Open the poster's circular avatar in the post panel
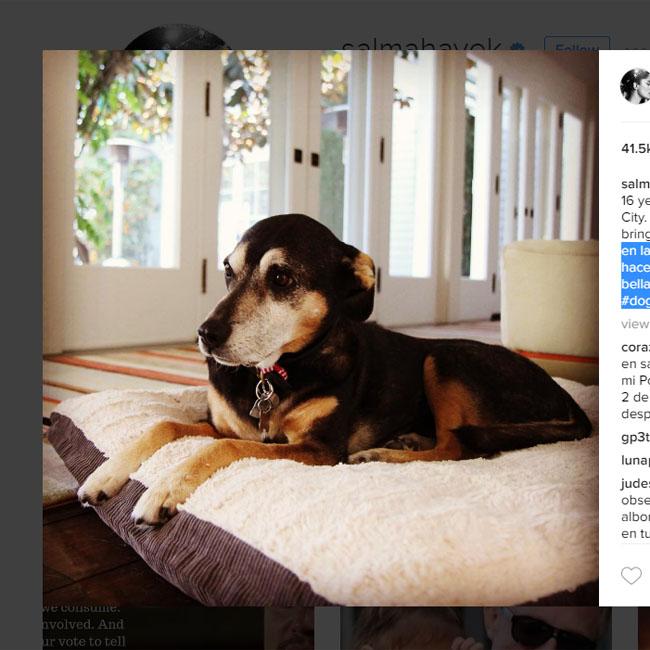The height and width of the screenshot is (650, 650). coord(635,86)
